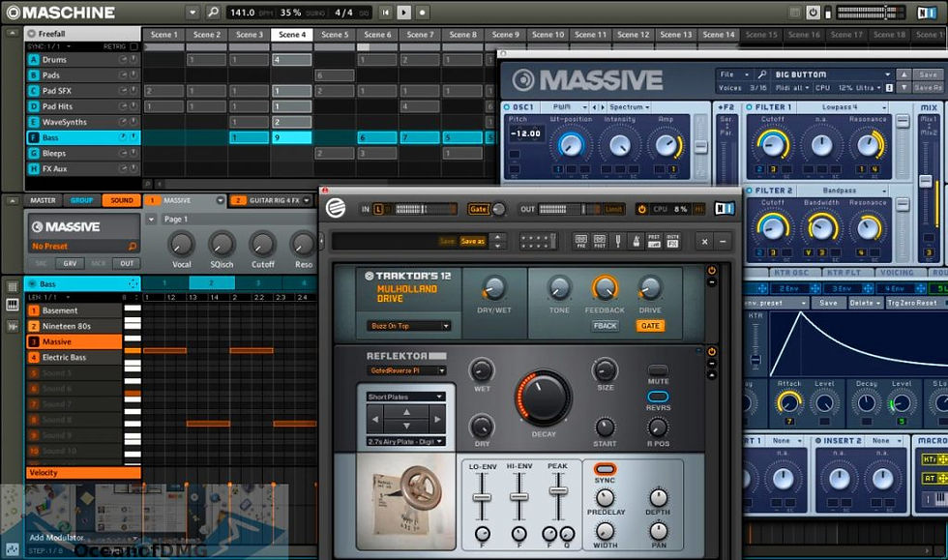Click the record button in Maschine transport
Screen dimensions: 948x560
pyautogui.click(x=422, y=13)
